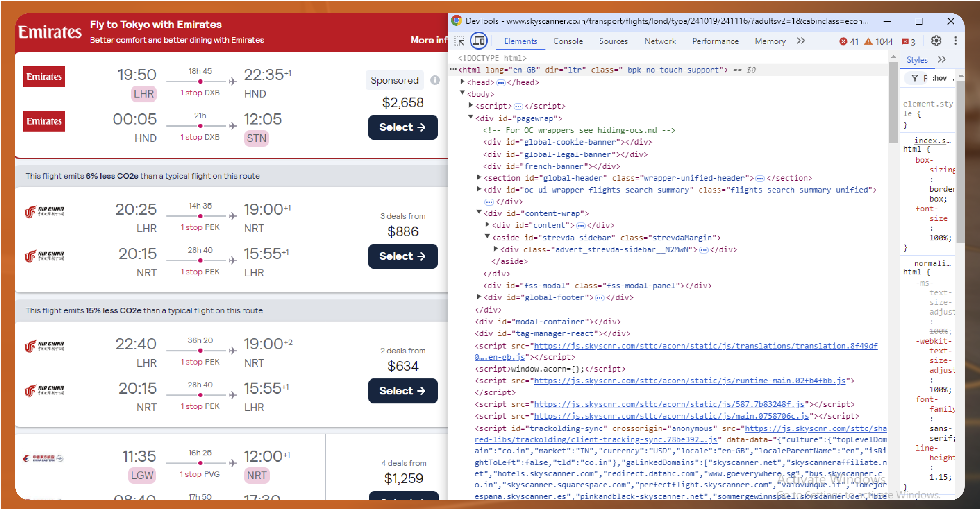
Task: Open the Memory tab
Action: (x=770, y=41)
